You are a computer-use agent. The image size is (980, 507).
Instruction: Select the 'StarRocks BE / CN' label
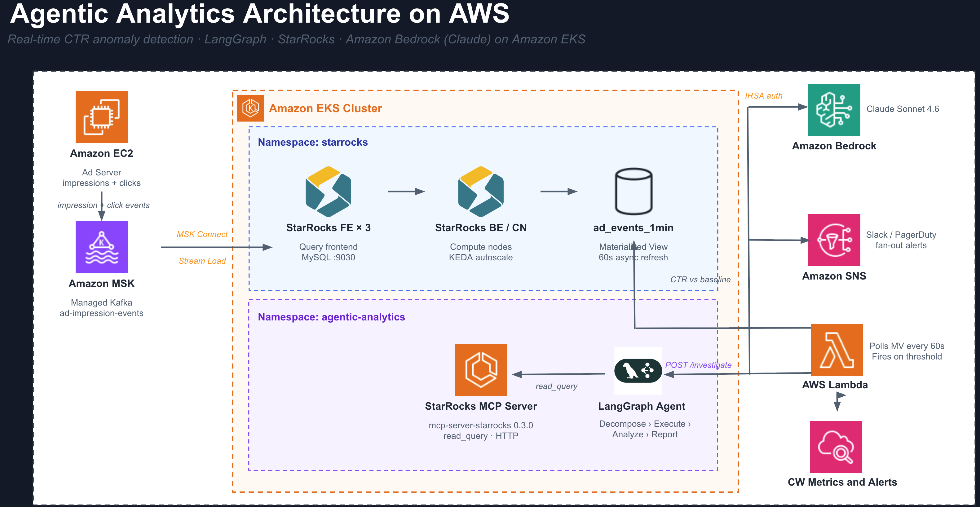coord(481,228)
